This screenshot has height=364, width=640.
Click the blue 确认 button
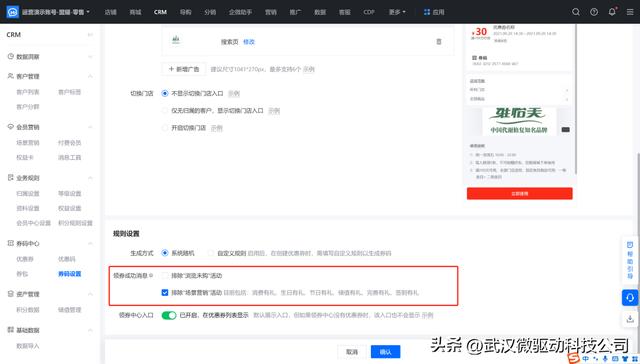pos(385,351)
